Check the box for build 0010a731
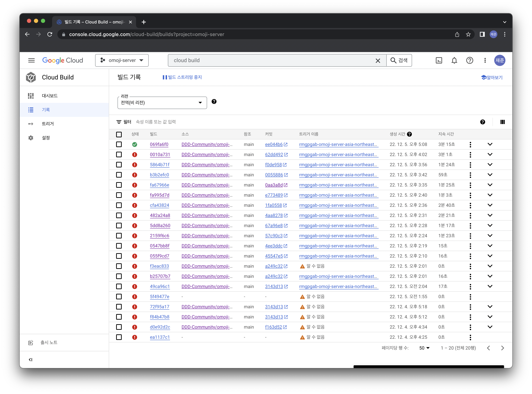 (x=119, y=154)
